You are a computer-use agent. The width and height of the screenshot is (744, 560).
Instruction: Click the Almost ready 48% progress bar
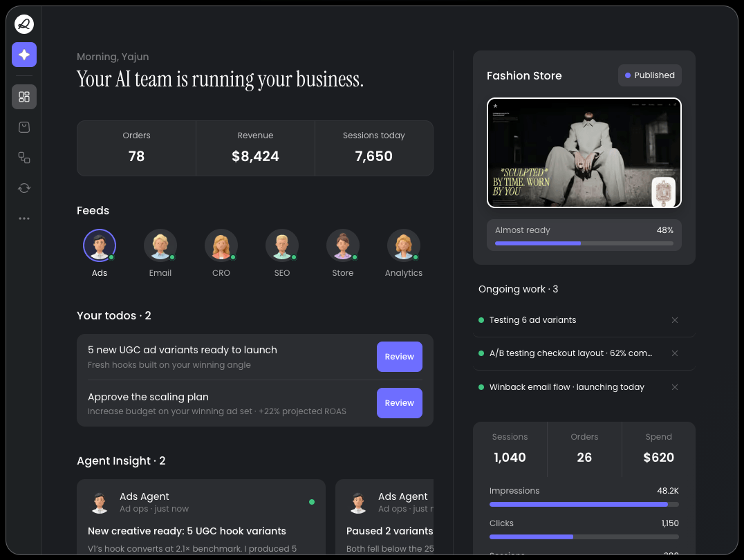[x=584, y=243]
